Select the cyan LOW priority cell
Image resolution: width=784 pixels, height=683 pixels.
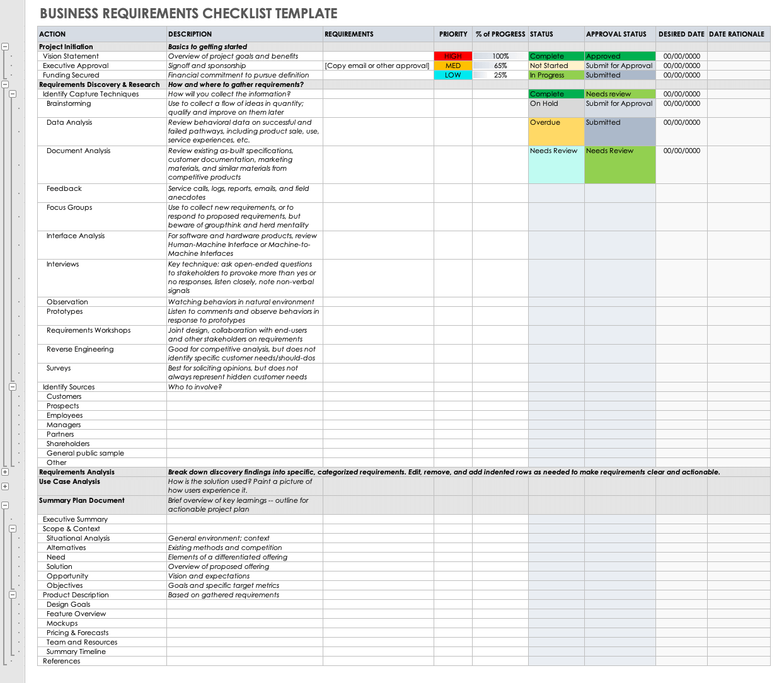pyautogui.click(x=453, y=75)
